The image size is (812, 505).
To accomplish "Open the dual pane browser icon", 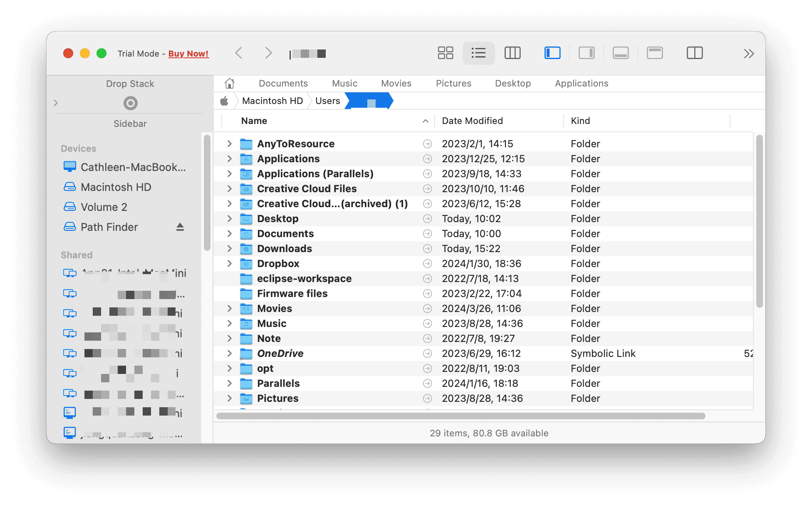I will coord(694,53).
